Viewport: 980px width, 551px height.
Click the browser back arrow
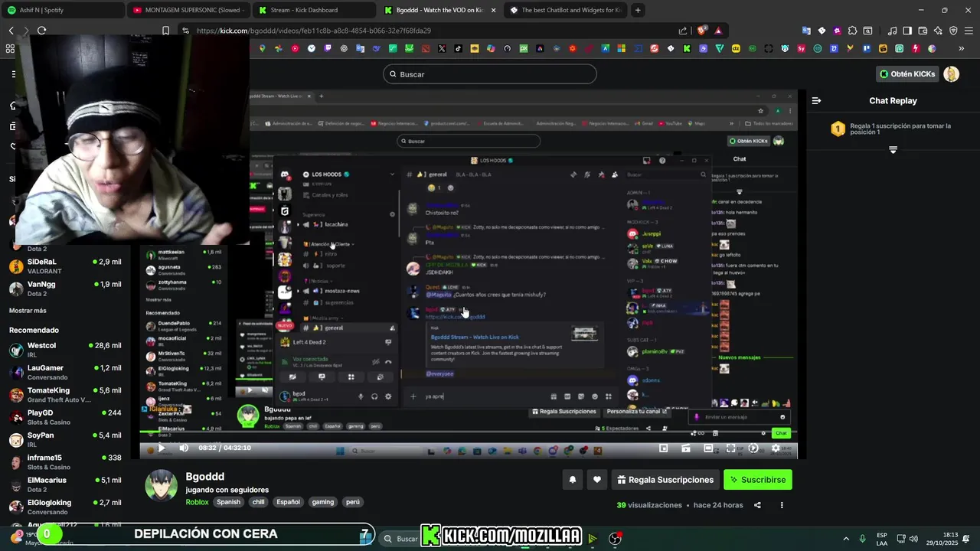point(11,31)
